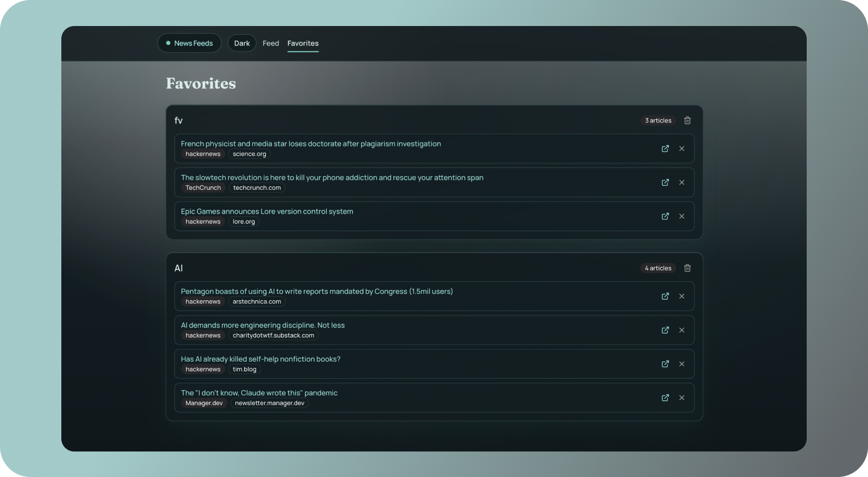Select the Favorites tab
Screen dimensions: 868x477
(x=303, y=43)
